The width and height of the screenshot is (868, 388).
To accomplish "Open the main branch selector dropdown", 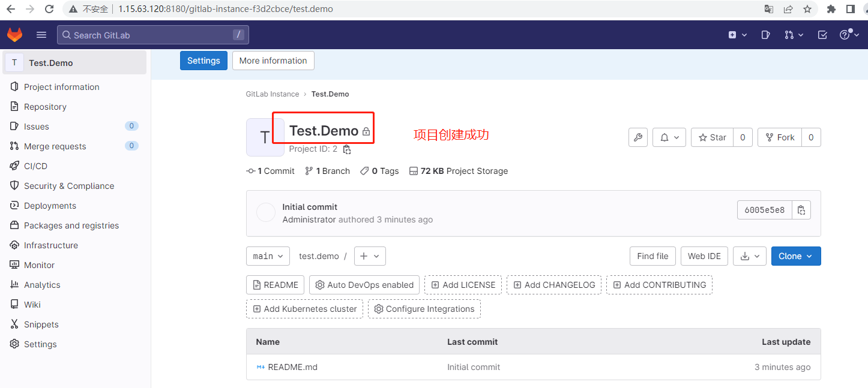I will [x=268, y=256].
